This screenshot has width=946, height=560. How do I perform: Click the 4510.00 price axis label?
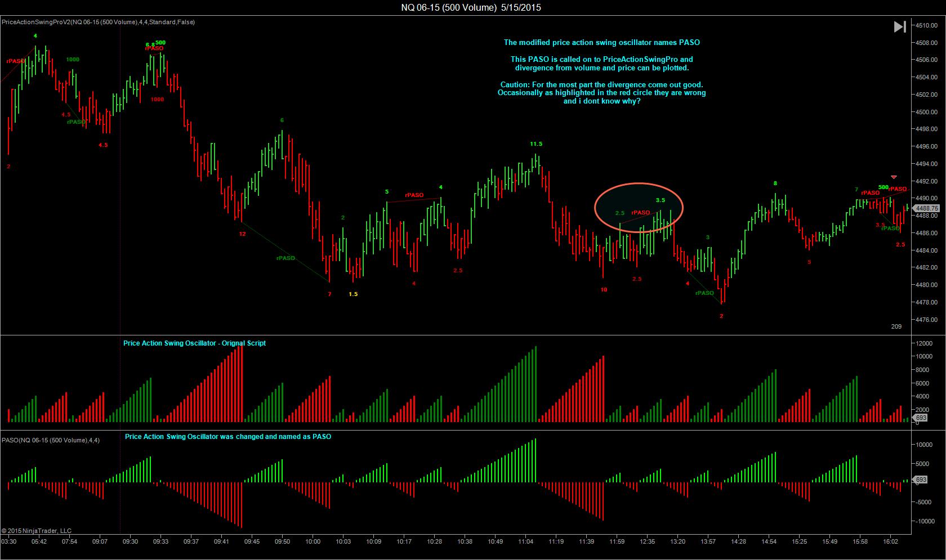(x=926, y=25)
